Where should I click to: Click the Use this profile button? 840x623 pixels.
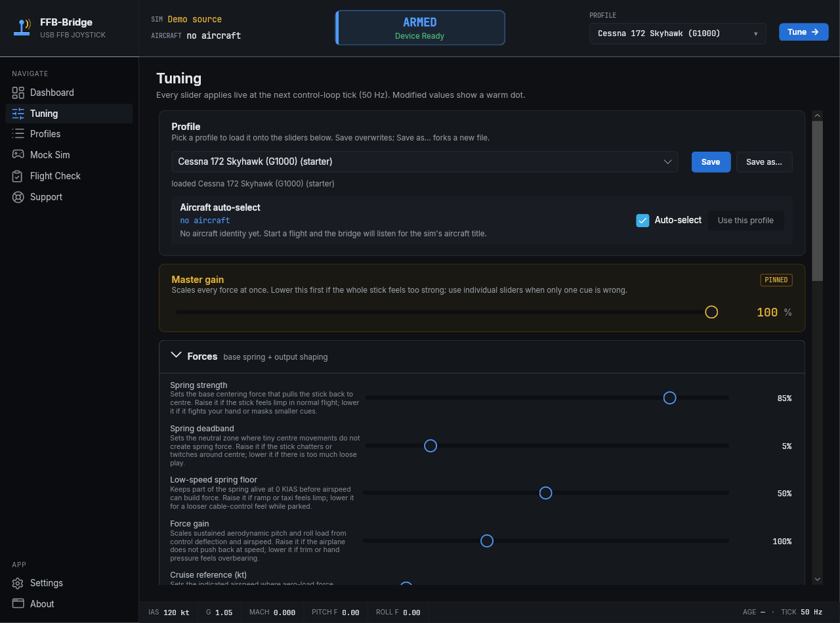pos(745,221)
